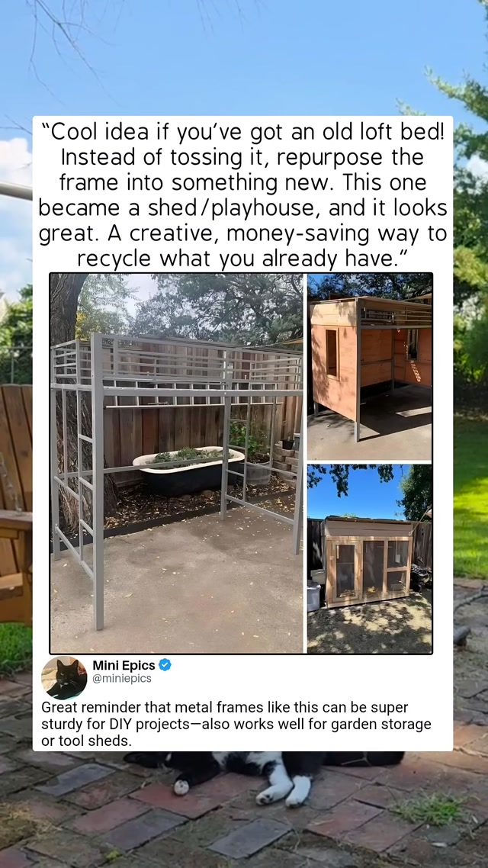View the finished playhouse photo
The image size is (488, 868).
click(x=370, y=558)
